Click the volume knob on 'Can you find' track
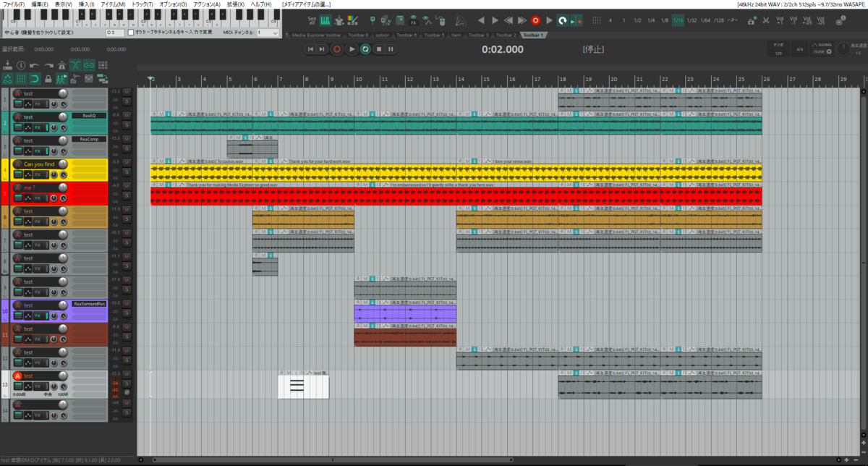868x466 pixels. [x=63, y=164]
